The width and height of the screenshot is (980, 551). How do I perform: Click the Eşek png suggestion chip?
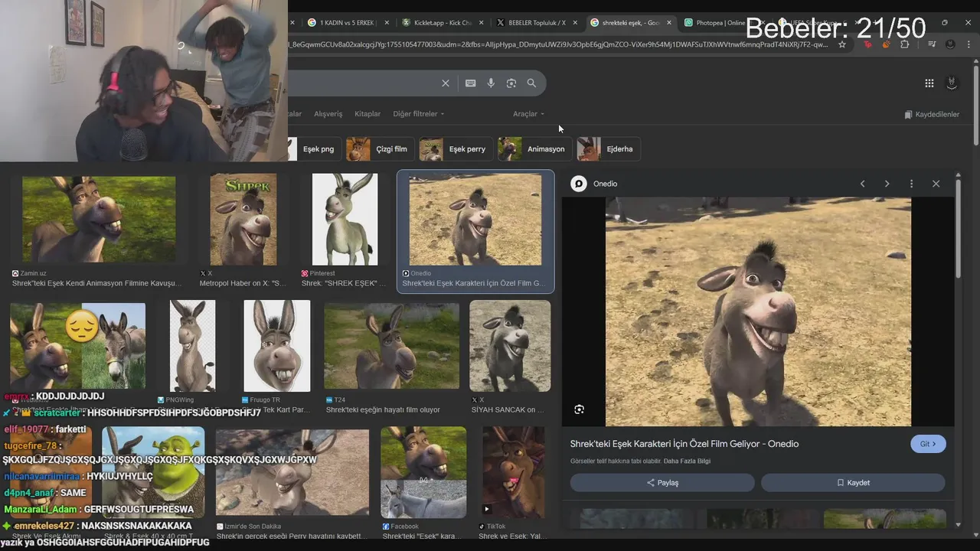(314, 149)
